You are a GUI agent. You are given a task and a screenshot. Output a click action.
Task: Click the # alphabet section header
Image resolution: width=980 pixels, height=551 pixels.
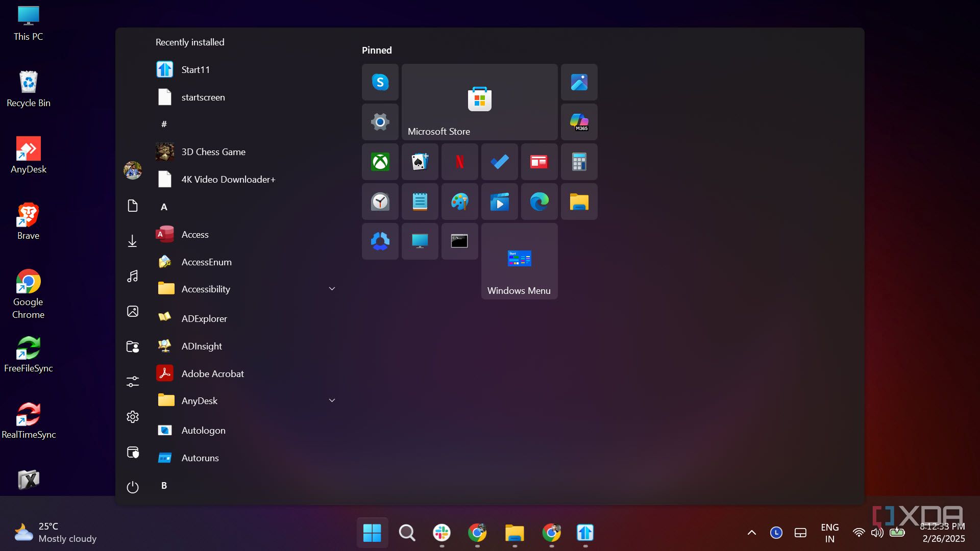pyautogui.click(x=164, y=124)
